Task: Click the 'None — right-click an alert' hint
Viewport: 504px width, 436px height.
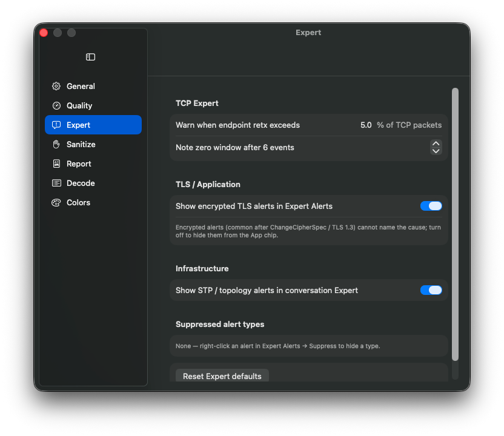Action: 277,346
